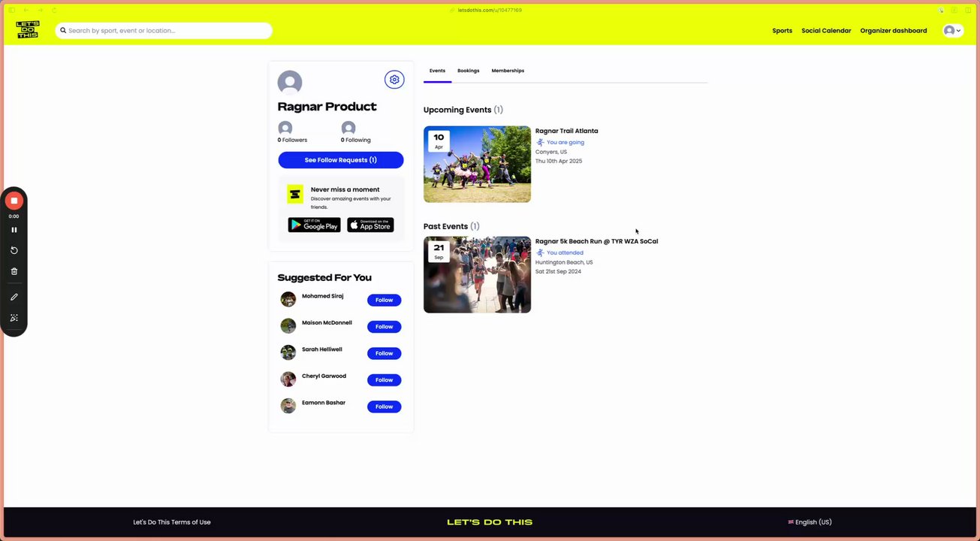
Task: Click the Mohamed Siraj name
Action: [323, 296]
